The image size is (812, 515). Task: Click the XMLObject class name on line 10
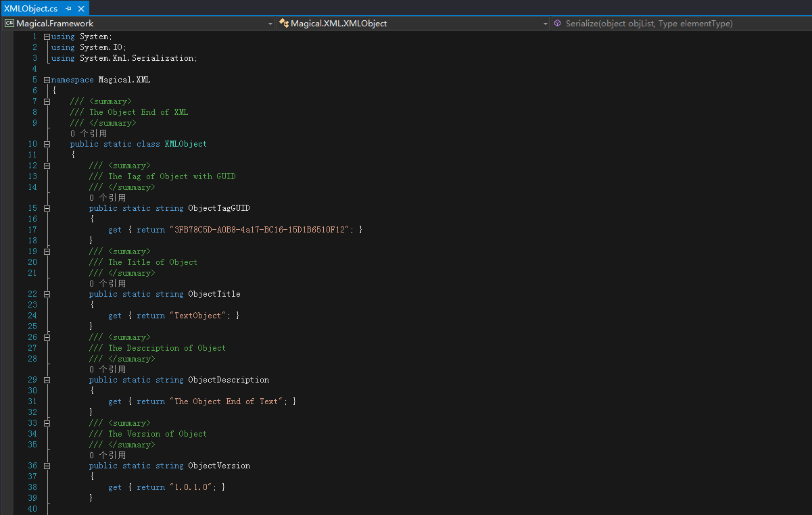click(186, 144)
